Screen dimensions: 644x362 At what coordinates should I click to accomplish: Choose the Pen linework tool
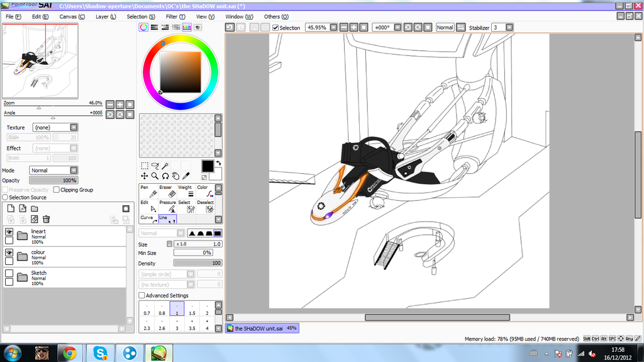148,191
